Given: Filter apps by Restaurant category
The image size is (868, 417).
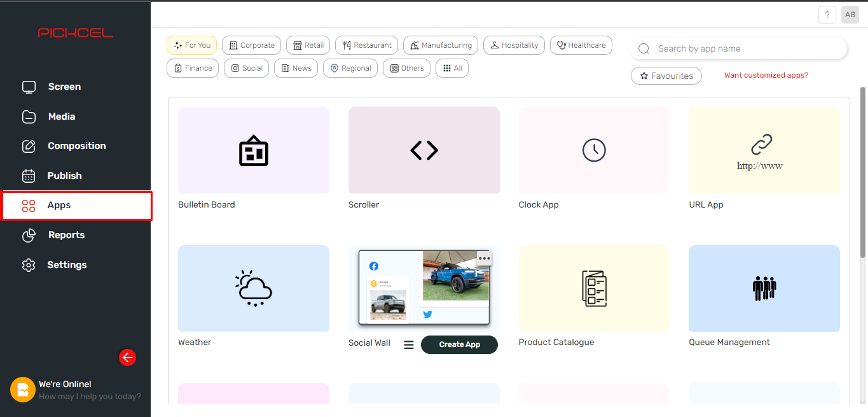Looking at the screenshot, I should click(366, 45).
